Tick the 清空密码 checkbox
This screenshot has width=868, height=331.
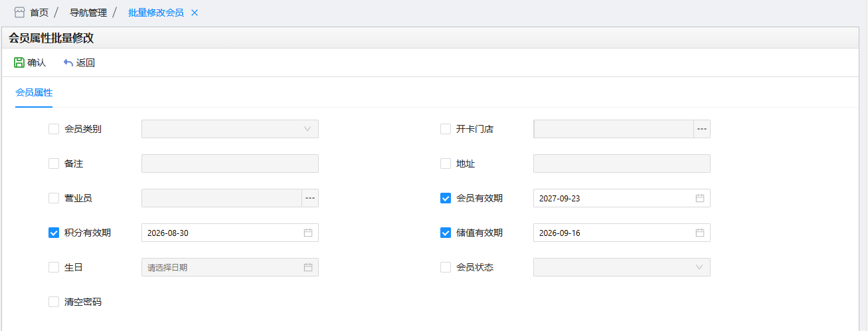(x=54, y=302)
